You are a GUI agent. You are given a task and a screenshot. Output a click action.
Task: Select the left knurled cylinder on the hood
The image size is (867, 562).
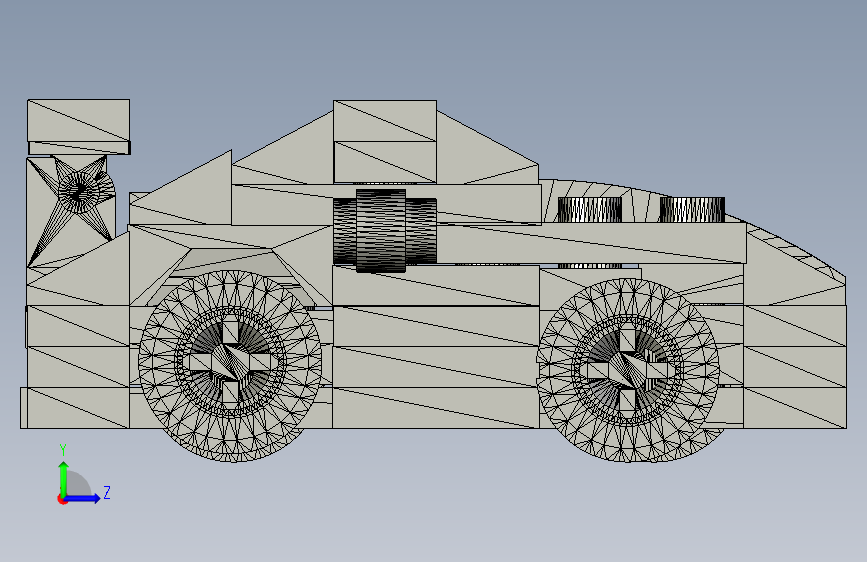tap(589, 210)
